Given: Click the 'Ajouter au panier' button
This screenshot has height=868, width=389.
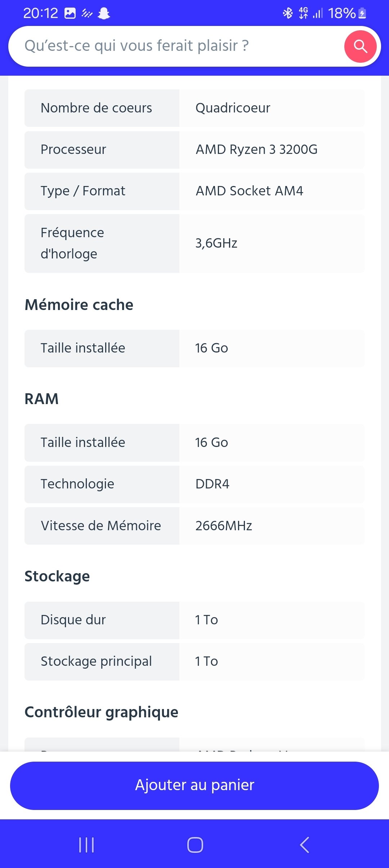Looking at the screenshot, I should point(194,785).
